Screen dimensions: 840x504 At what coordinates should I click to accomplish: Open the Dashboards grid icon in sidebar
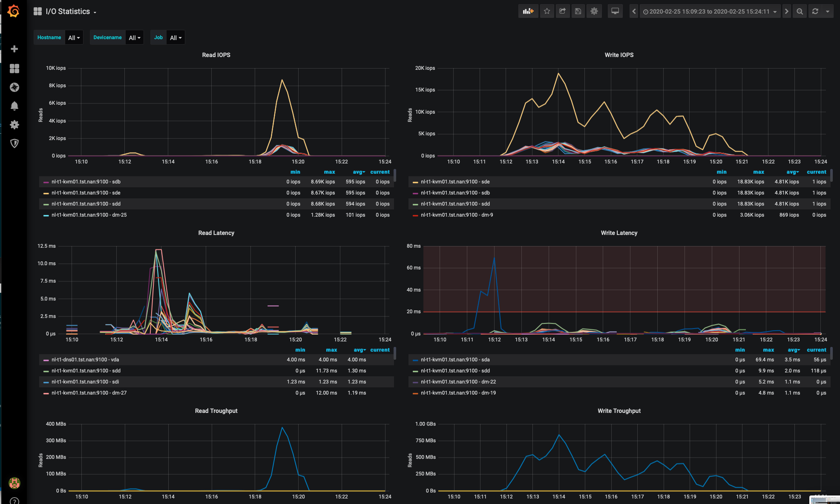[x=14, y=69]
